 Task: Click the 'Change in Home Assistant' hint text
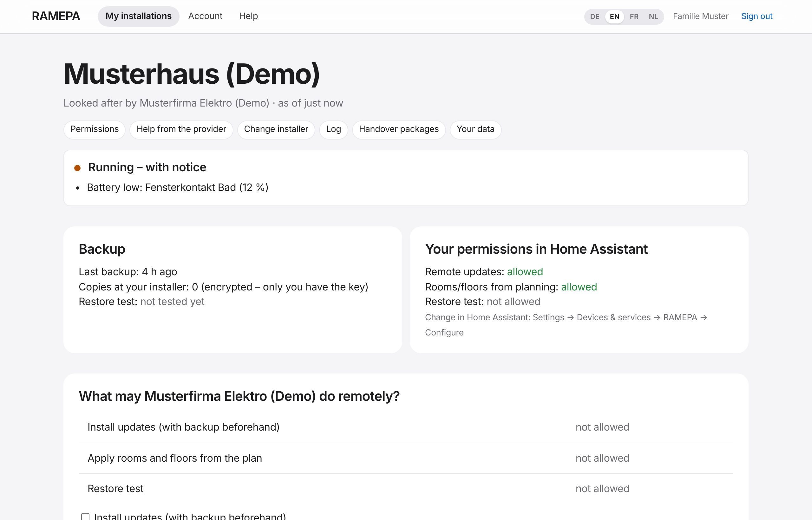566,325
